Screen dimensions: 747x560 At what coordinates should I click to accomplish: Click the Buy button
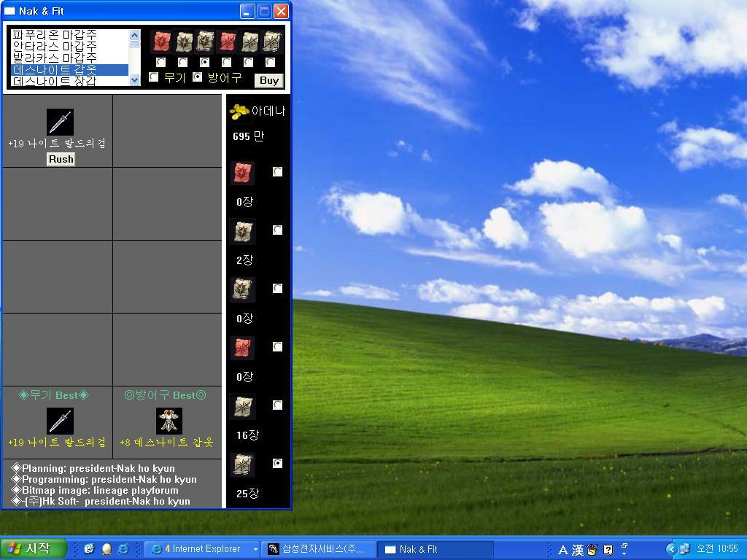pos(269,80)
